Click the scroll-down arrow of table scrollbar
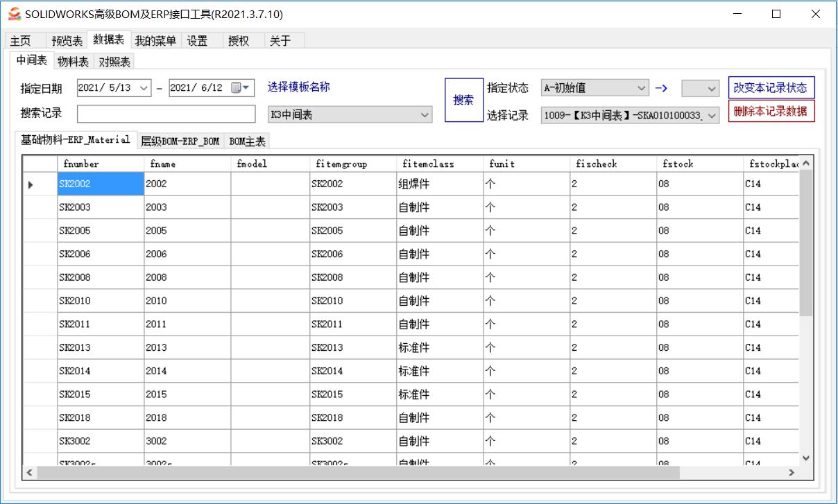Screen dimensions: 838x504 coord(805,458)
